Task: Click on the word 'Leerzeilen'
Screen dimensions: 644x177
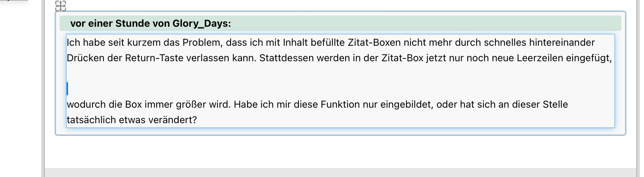Action: click(540, 58)
